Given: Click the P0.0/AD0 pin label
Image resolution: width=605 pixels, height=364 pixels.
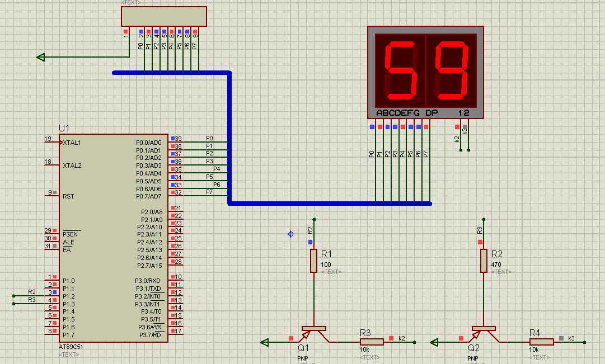Looking at the screenshot, I should click(x=148, y=143).
